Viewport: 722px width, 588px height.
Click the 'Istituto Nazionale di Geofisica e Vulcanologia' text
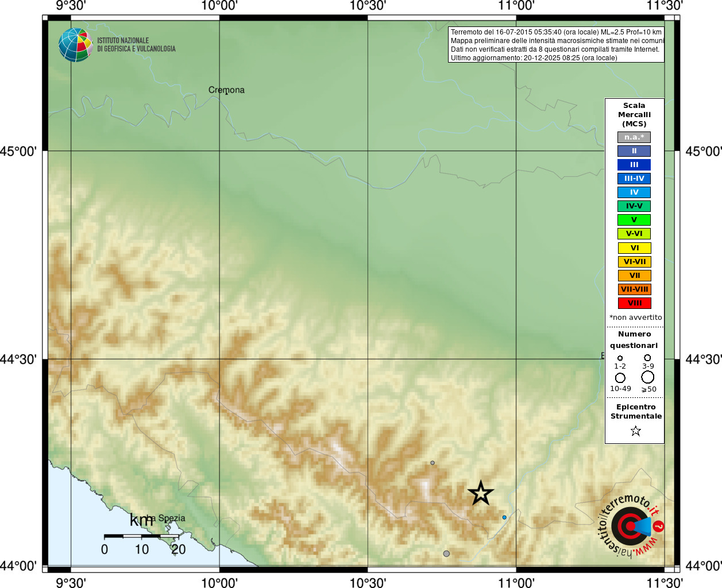click(136, 45)
